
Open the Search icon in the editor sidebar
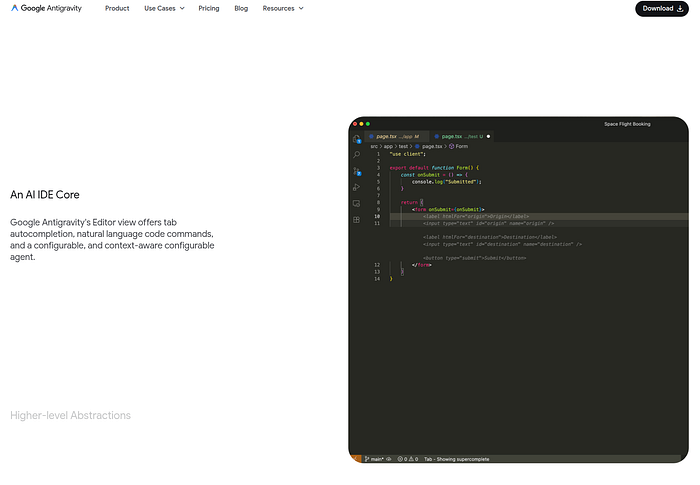(357, 155)
